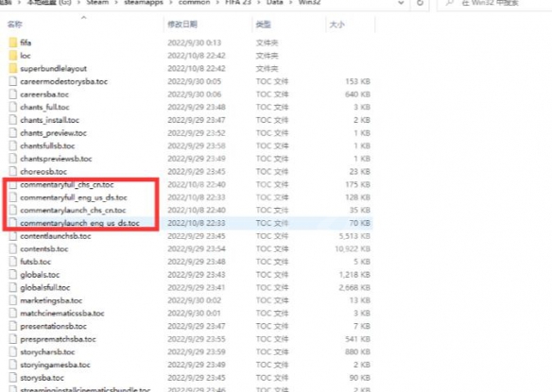The width and height of the screenshot is (552, 392).
Task: Click the careersba.toc file icon
Action: (13, 94)
